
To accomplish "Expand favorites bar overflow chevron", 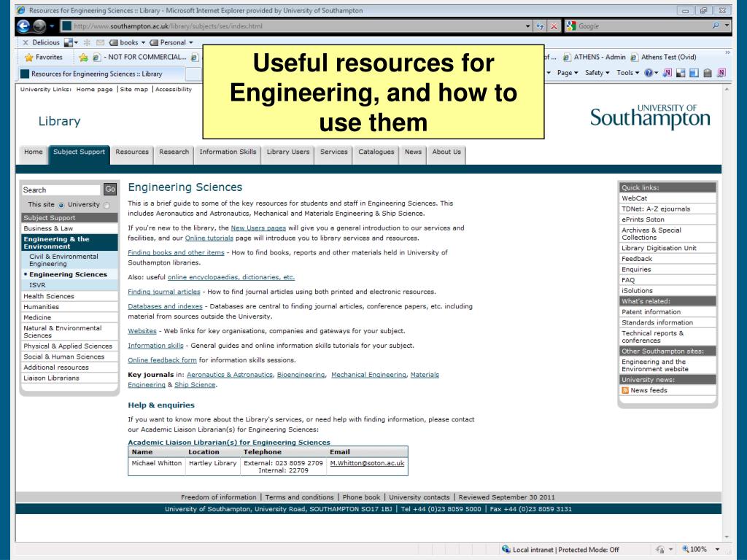I will pyautogui.click(x=727, y=52).
